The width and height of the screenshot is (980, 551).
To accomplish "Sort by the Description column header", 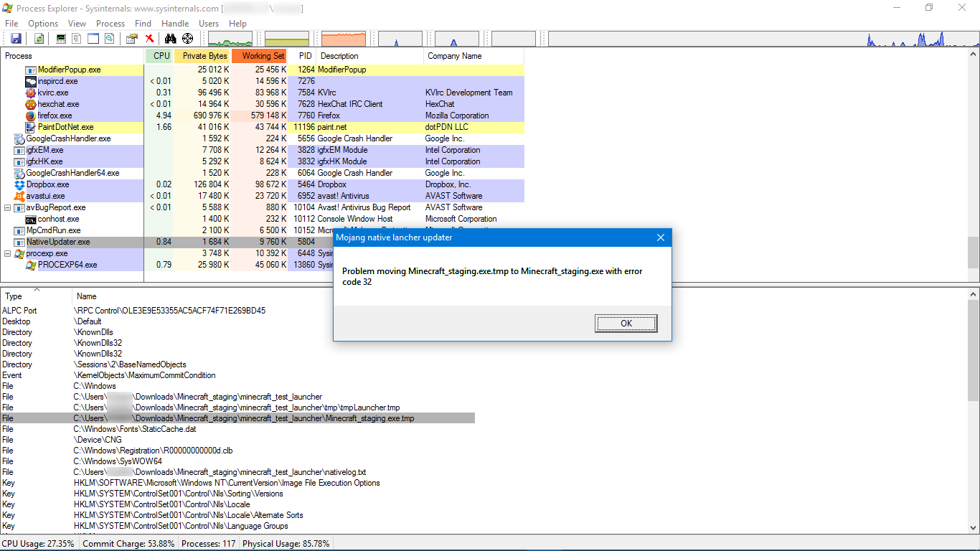I will point(370,56).
